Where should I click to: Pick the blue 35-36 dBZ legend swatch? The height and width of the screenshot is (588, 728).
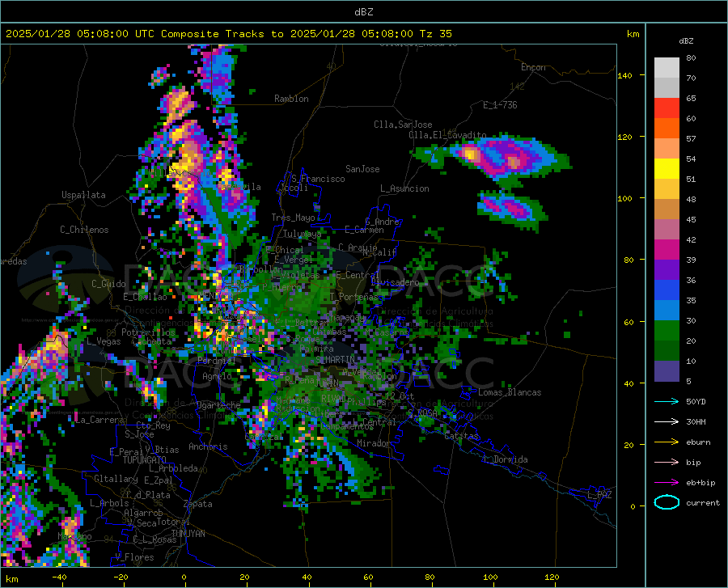coord(667,290)
